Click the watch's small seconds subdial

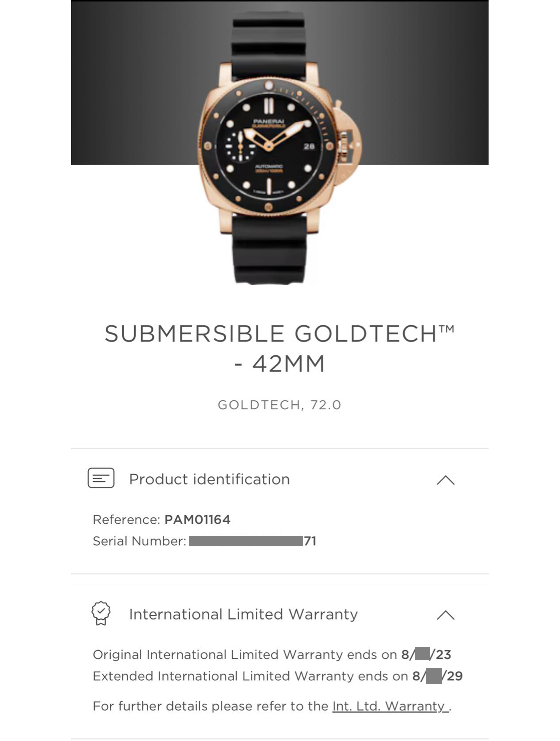[x=240, y=146]
